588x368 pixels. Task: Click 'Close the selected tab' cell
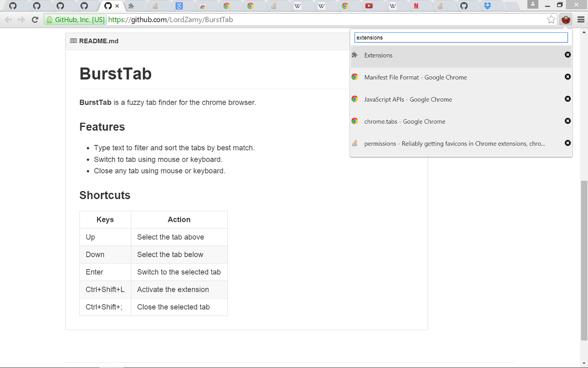179,307
